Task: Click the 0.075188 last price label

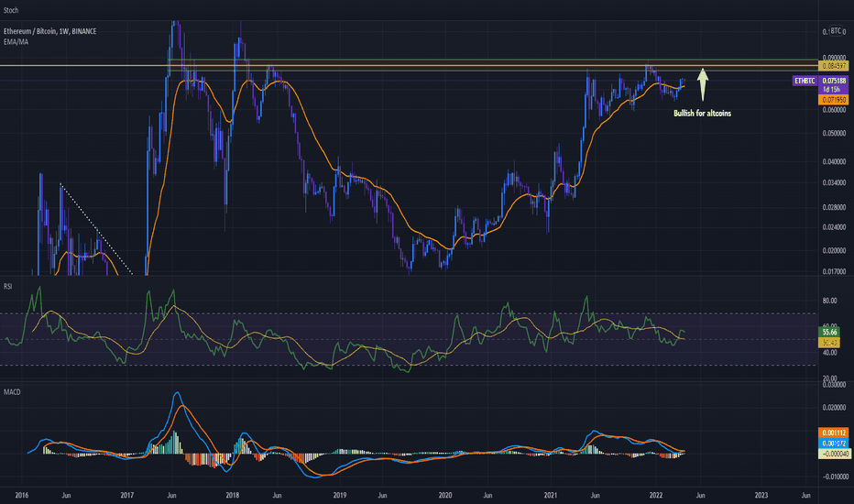Action: point(834,81)
